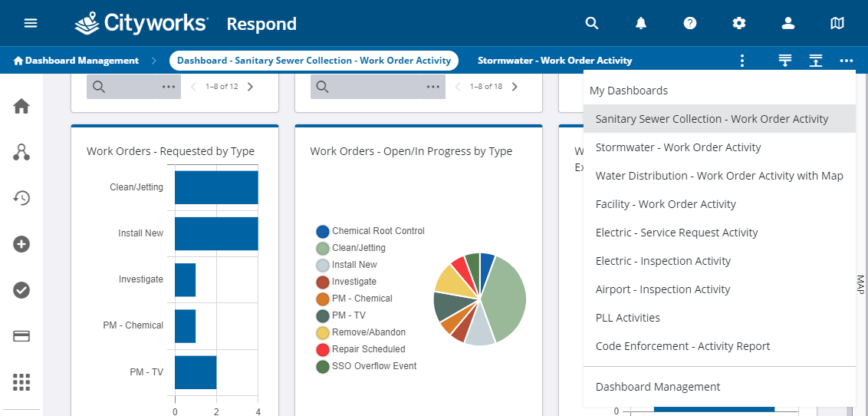Toggle Clean/Jetting legend item in pie chart
The height and width of the screenshot is (416, 868).
point(358,248)
